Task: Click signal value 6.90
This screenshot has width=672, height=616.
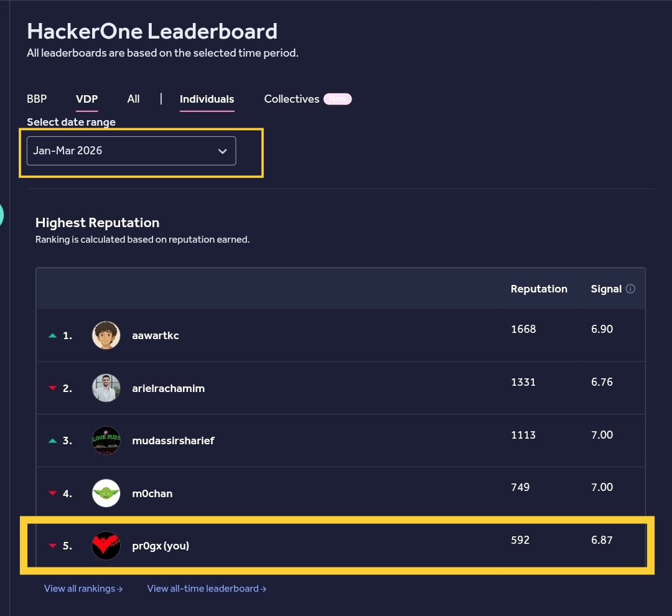Action: tap(602, 329)
